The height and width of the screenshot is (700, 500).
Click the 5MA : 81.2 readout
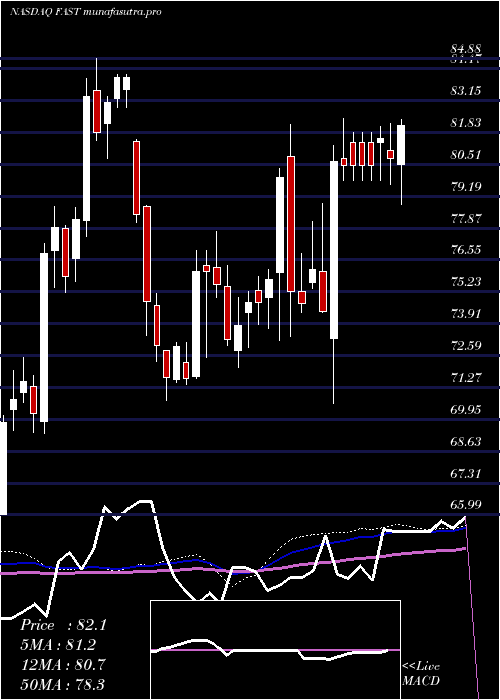point(58,645)
